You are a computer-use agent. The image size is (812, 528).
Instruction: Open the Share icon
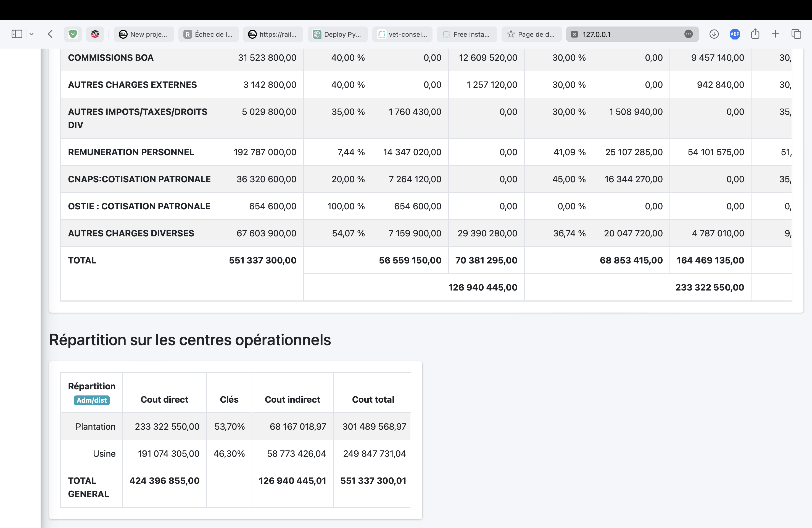coord(755,34)
